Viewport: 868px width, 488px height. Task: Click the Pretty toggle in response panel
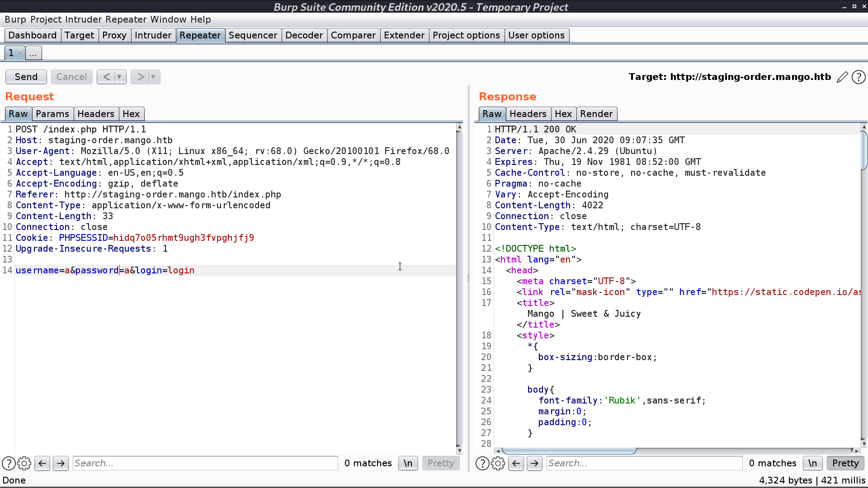click(x=845, y=463)
